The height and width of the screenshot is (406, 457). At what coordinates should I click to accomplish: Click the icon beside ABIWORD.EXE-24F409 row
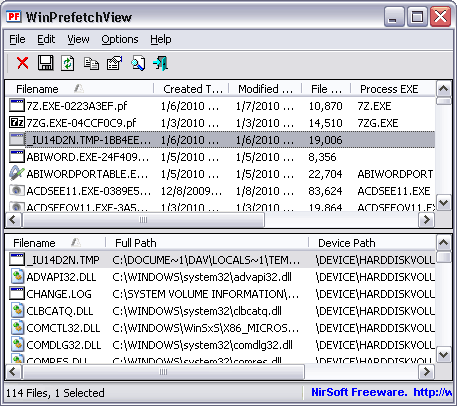[x=17, y=157]
